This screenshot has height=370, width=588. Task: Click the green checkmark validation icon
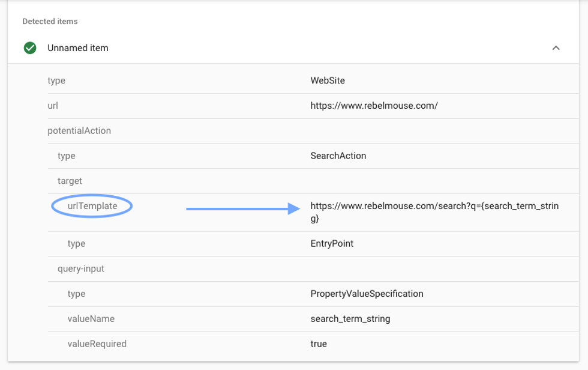(30, 48)
